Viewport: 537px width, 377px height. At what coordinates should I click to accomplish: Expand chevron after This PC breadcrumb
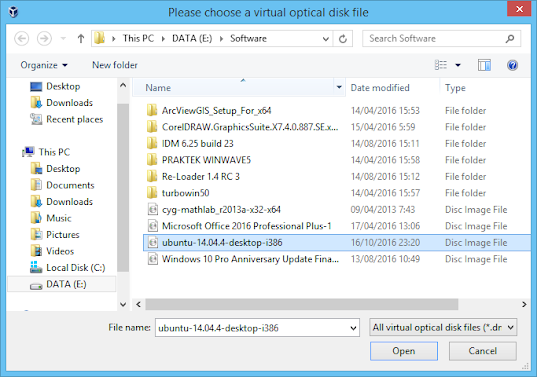click(x=163, y=39)
